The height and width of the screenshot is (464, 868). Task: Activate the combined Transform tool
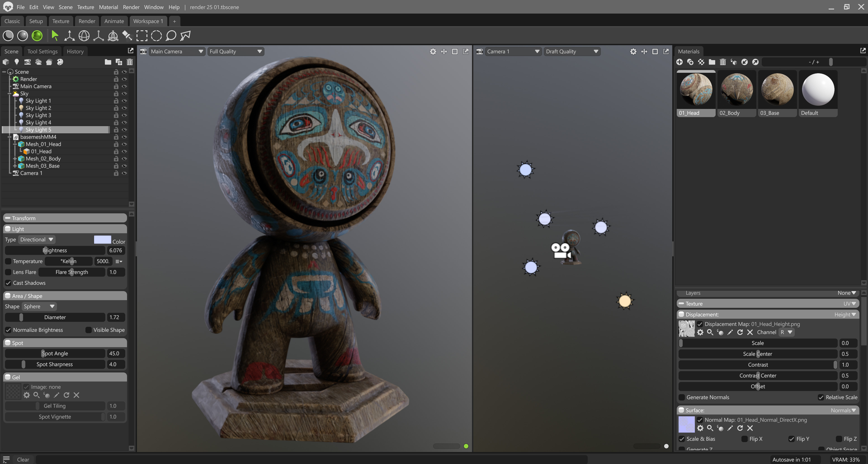[113, 35]
